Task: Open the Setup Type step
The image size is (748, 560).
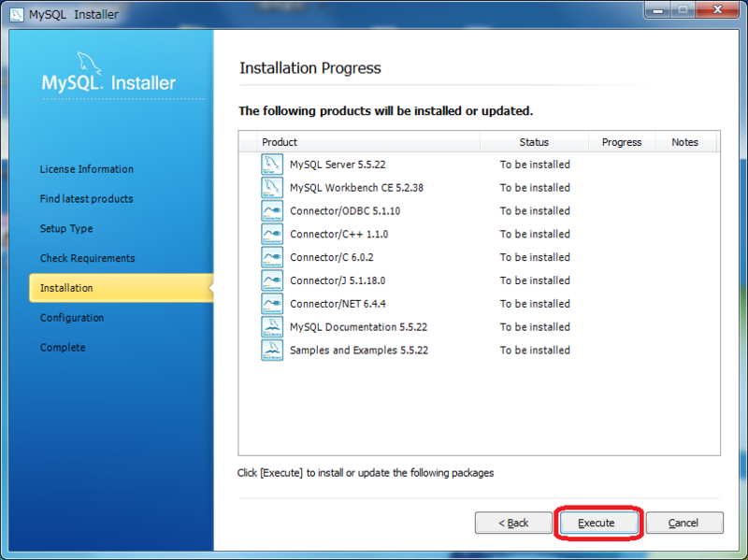Action: coord(66,228)
